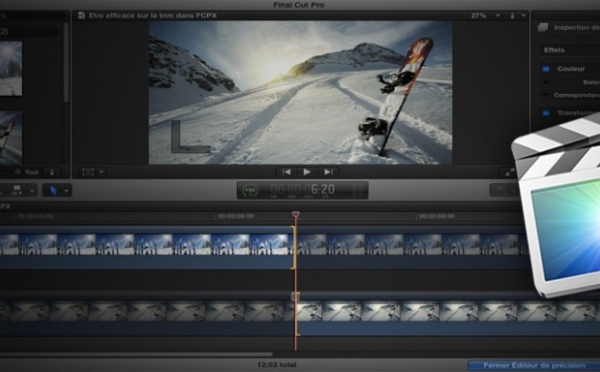This screenshot has height=372, width=600.
Task: Toggle the Transformation effect checkbox
Action: pos(546,113)
